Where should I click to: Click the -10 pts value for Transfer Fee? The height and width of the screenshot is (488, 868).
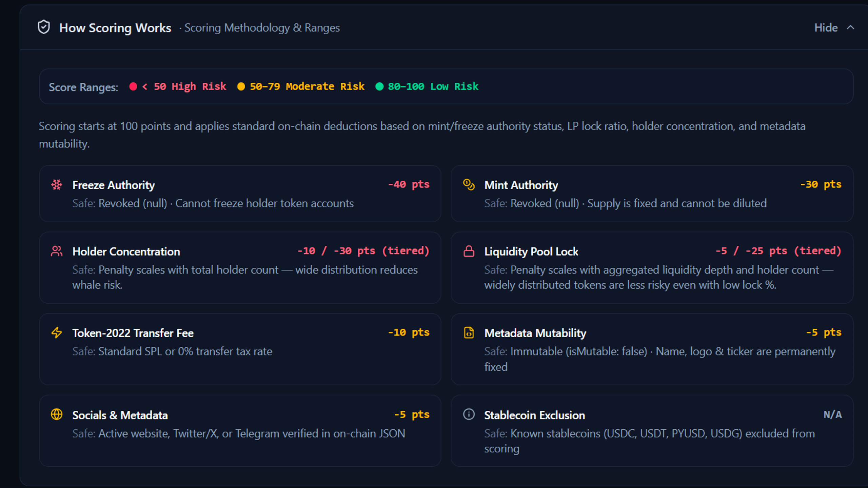tap(409, 332)
